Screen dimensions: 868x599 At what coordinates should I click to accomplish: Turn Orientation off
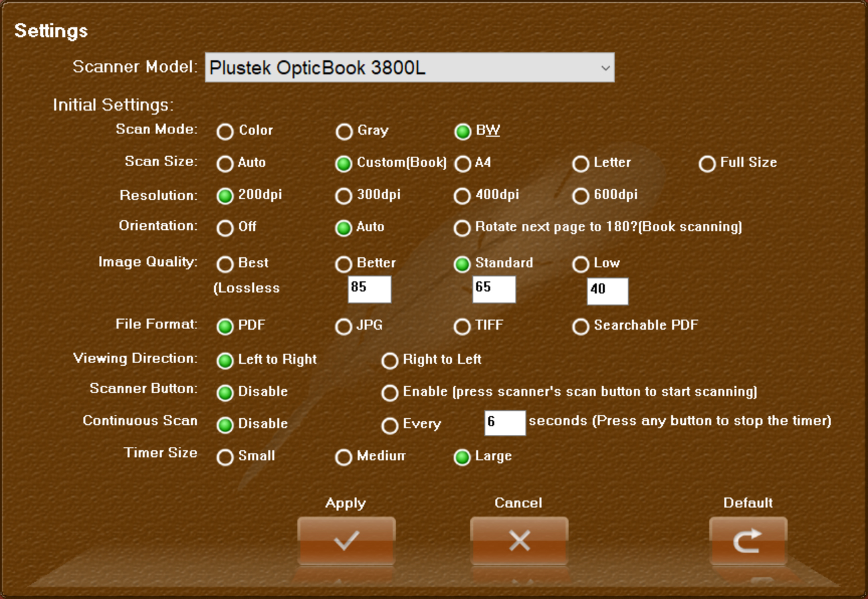(226, 228)
